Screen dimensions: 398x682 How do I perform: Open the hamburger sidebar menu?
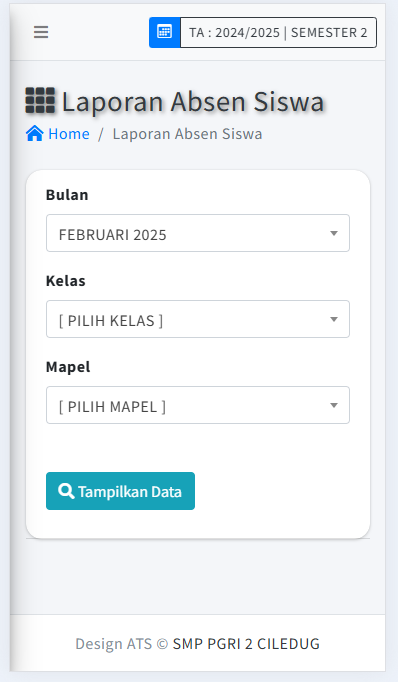[x=41, y=32]
